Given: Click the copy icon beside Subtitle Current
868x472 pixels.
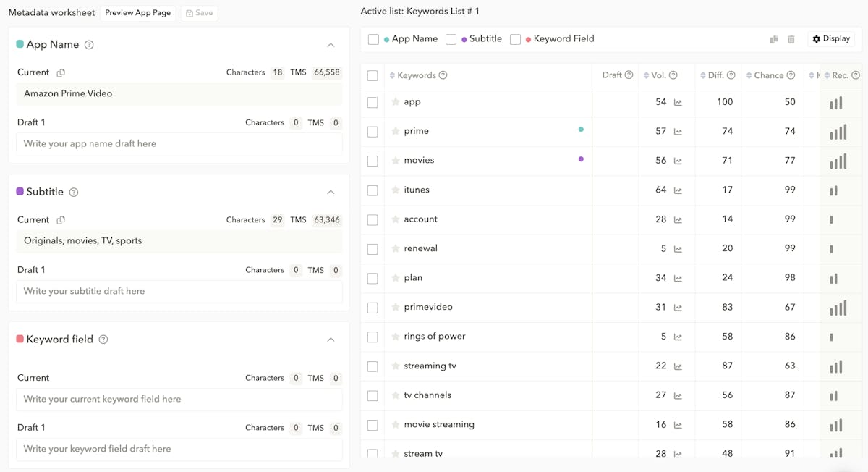Looking at the screenshot, I should [61, 220].
